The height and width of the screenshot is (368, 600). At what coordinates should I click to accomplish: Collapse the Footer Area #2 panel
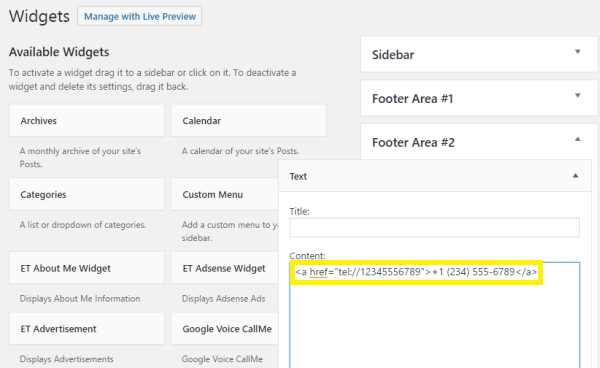point(577,139)
